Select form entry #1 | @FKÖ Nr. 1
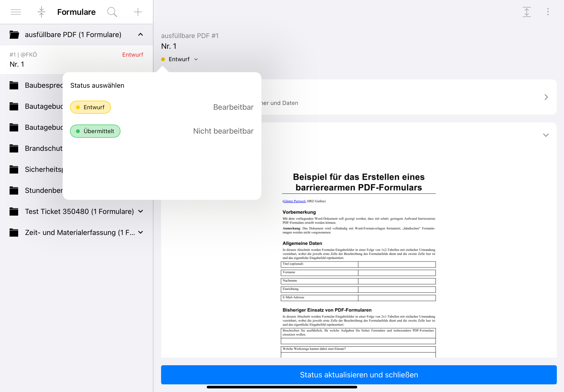 (x=76, y=60)
